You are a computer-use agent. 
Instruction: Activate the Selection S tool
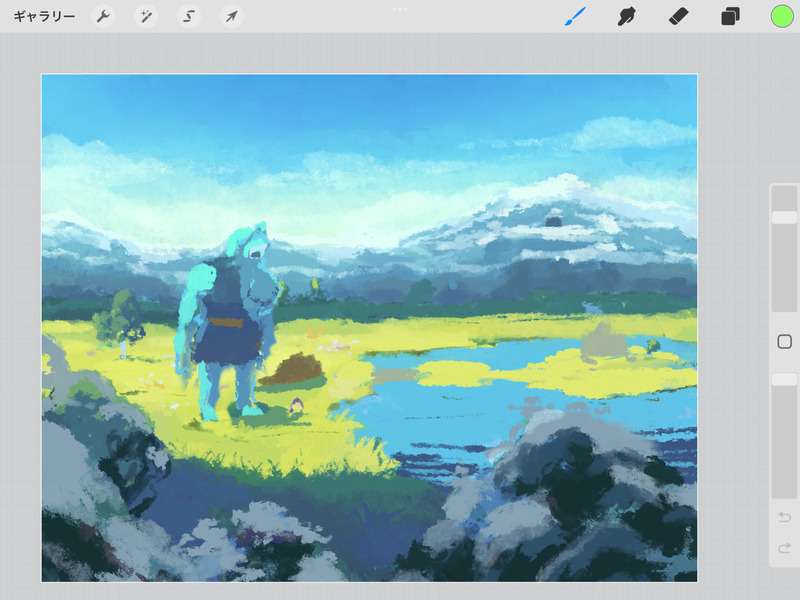click(189, 16)
